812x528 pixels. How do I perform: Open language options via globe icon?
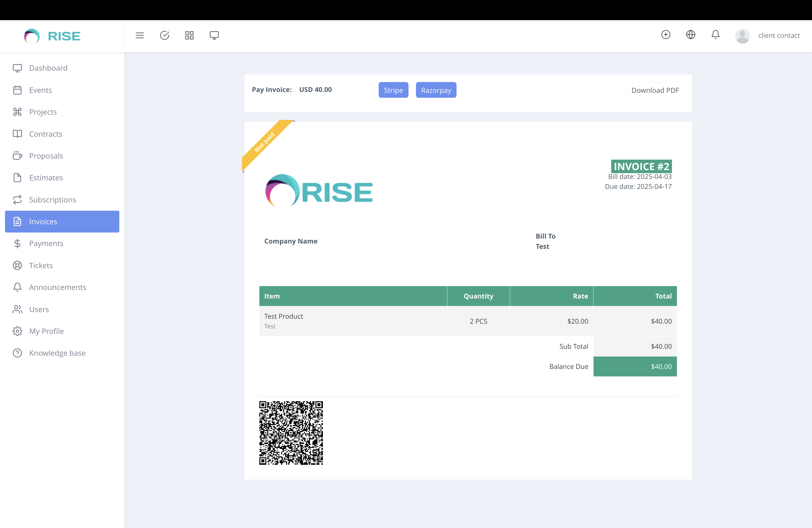tap(690, 35)
